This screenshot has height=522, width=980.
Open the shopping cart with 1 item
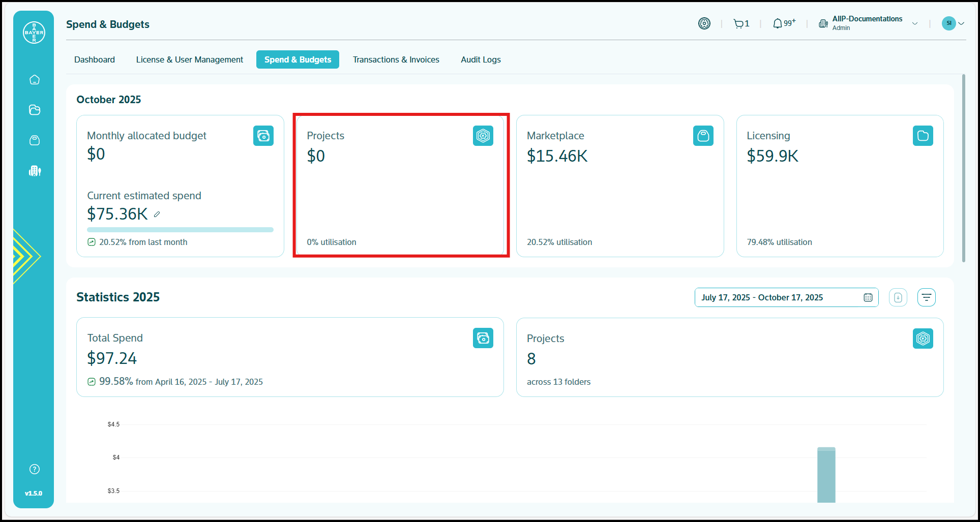pyautogui.click(x=740, y=23)
